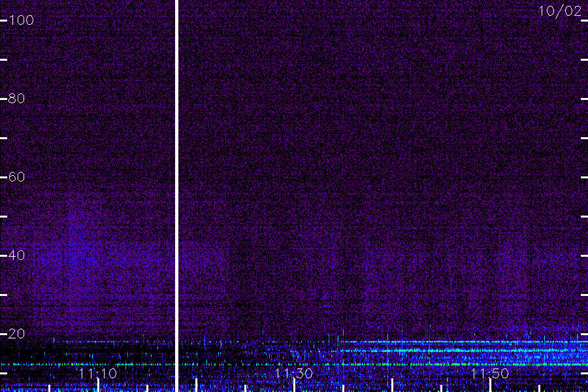Click the 80 frequency axis label
The height and width of the screenshot is (392, 588).
pos(16,98)
